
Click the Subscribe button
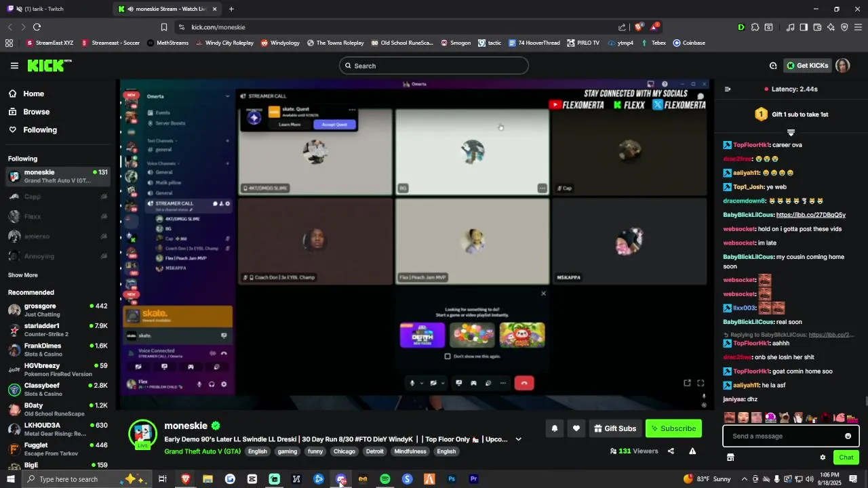tap(673, 428)
